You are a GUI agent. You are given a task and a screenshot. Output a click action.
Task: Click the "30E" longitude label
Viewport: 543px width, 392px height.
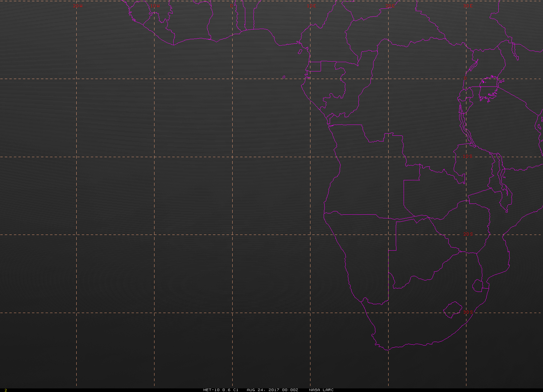[x=468, y=6]
